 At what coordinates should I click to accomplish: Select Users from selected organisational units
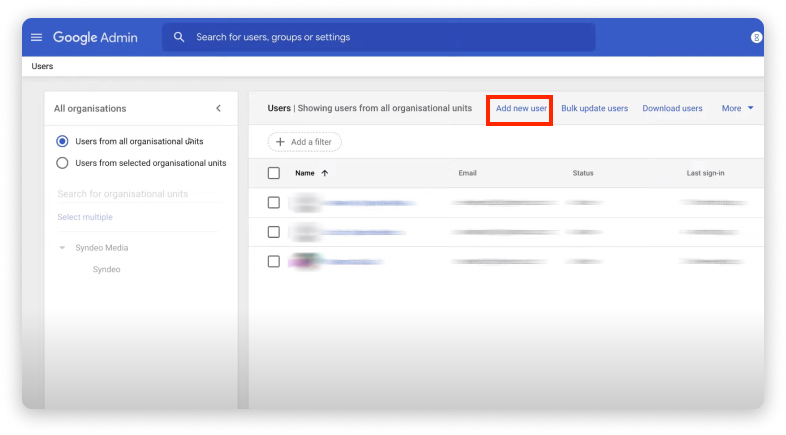(62, 163)
